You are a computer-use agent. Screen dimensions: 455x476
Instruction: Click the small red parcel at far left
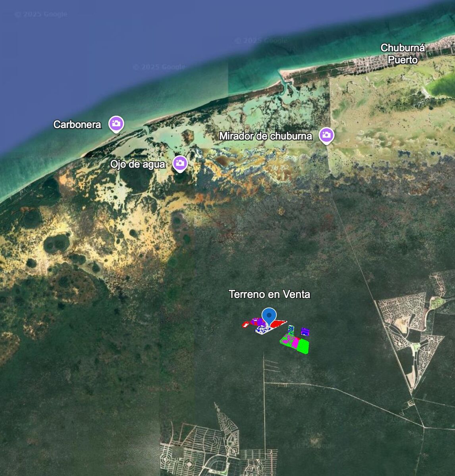click(245, 325)
